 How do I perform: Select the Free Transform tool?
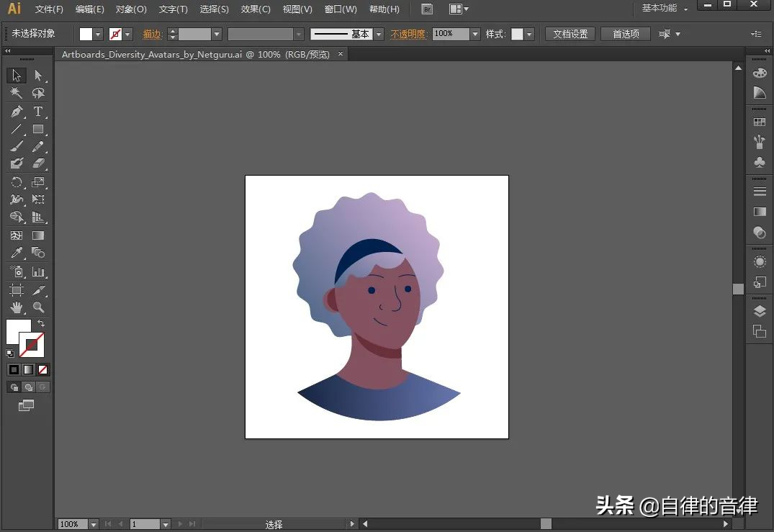point(38,199)
